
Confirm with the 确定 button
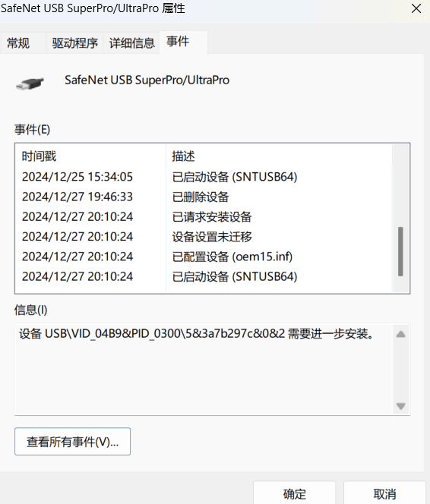pos(294,493)
